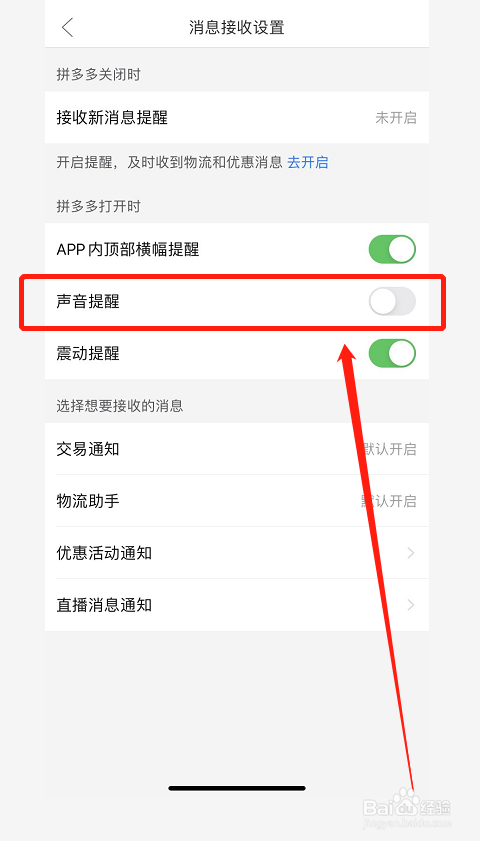Tap 未开启 status of new message reminder
The height and width of the screenshot is (841, 480).
pos(396,118)
